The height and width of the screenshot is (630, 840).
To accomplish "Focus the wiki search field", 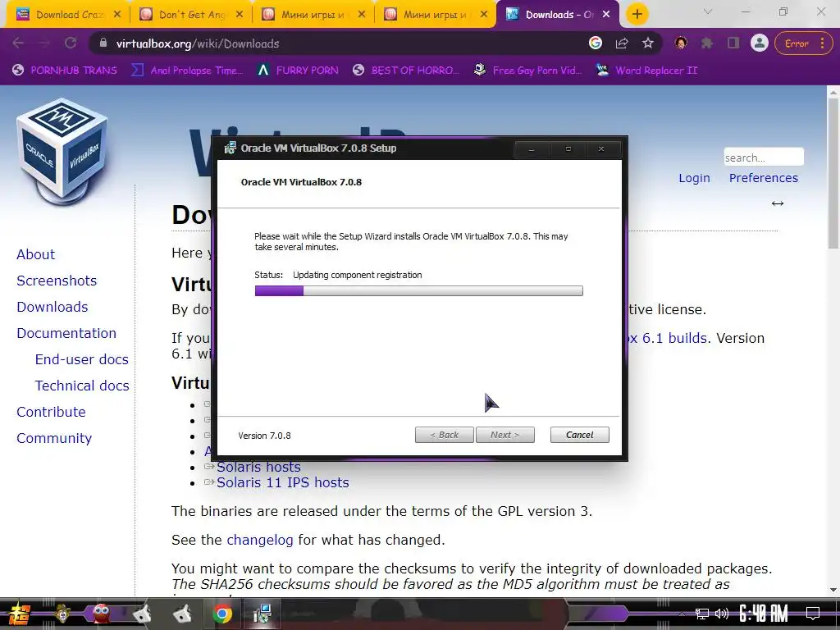I will coord(764,157).
